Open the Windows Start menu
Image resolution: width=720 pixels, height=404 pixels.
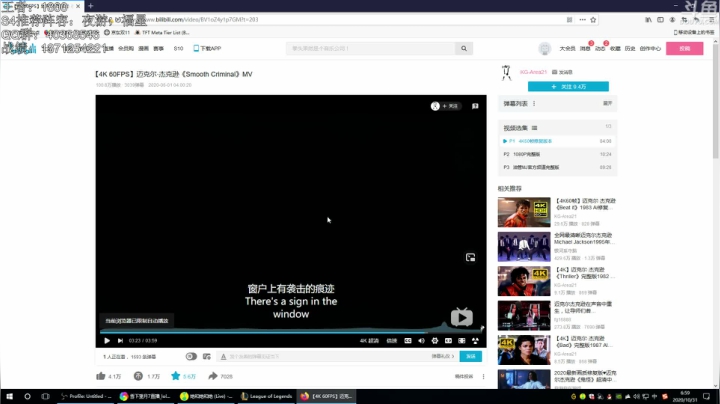coord(9,396)
